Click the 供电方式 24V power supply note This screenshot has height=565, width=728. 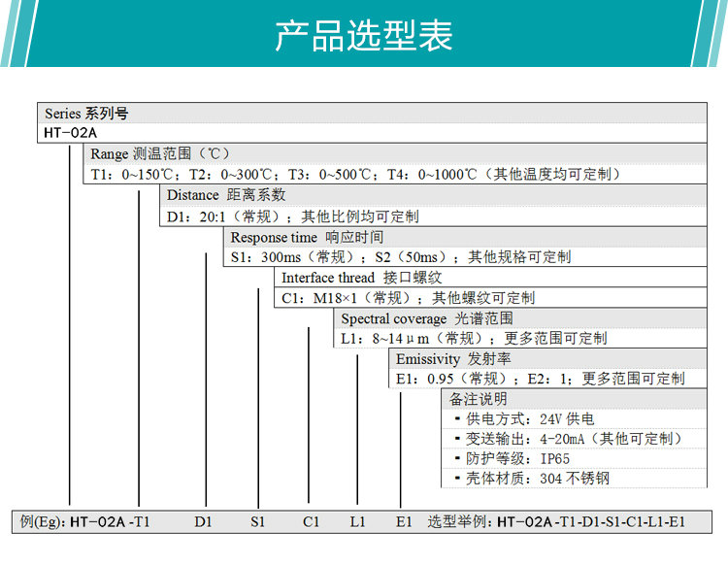529,419
